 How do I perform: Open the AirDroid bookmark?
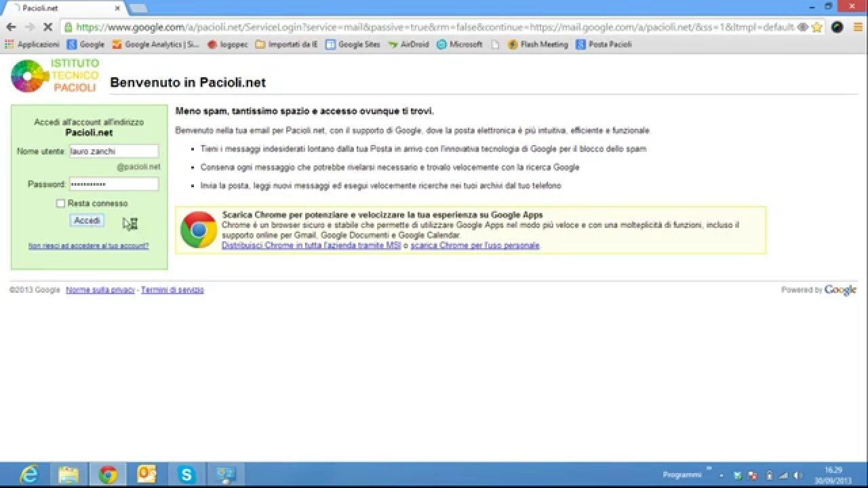coord(409,44)
